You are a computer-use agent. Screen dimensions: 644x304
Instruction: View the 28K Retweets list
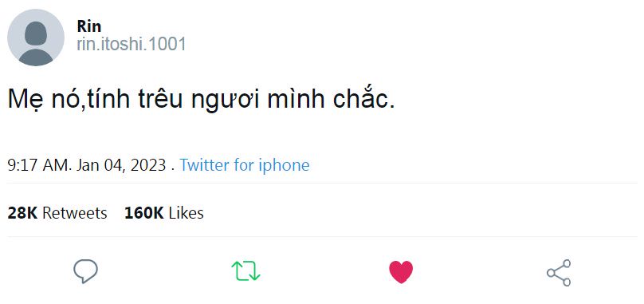(x=57, y=213)
